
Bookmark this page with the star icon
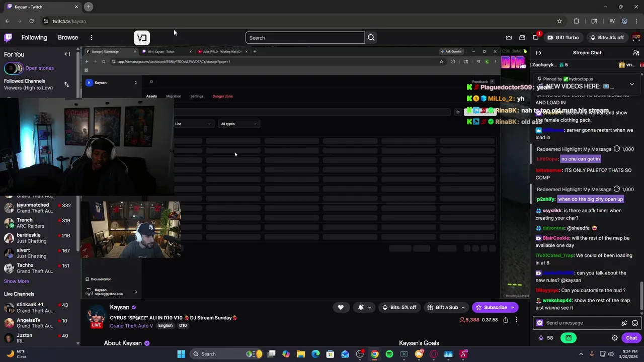tap(559, 21)
